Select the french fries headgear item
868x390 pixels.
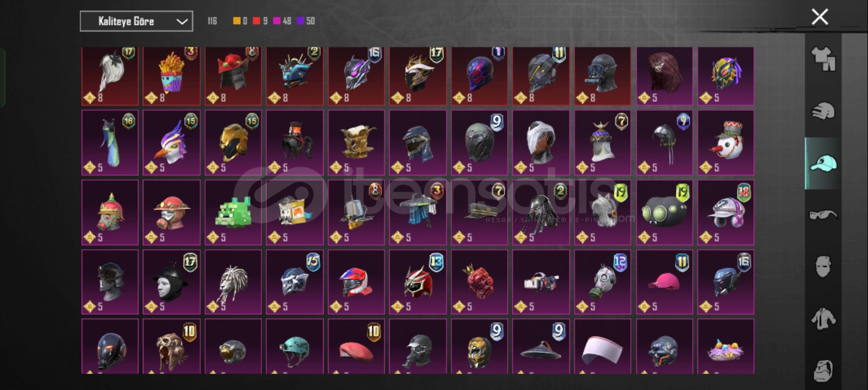172,76
